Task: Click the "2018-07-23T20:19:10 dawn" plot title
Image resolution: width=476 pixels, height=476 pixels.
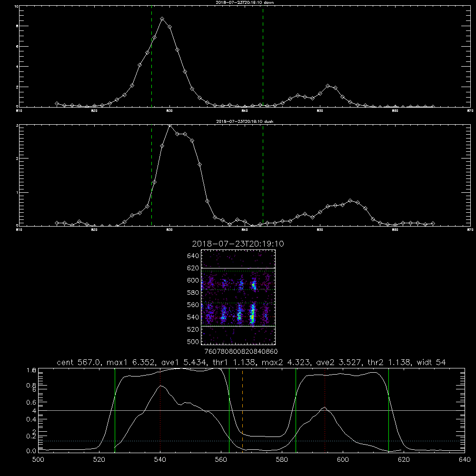Action: pos(245,2)
